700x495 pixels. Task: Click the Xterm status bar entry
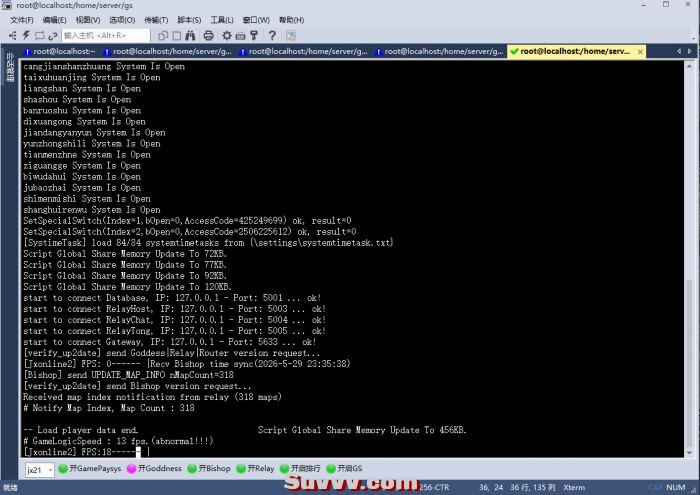[x=574, y=487]
